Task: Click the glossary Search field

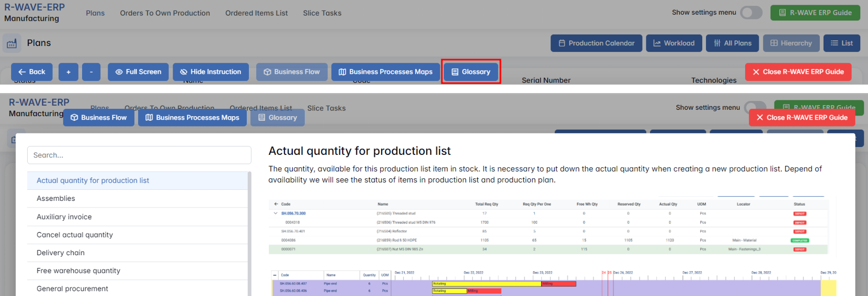Action: [139, 155]
